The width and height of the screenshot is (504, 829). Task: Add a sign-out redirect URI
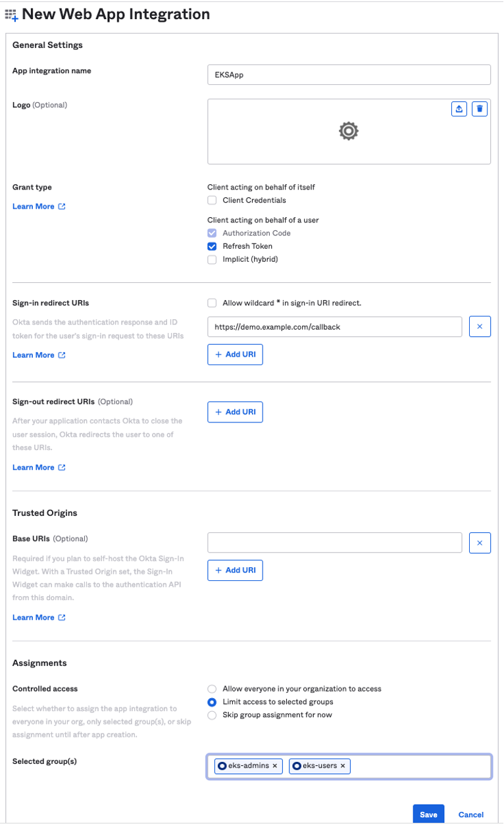tap(235, 412)
